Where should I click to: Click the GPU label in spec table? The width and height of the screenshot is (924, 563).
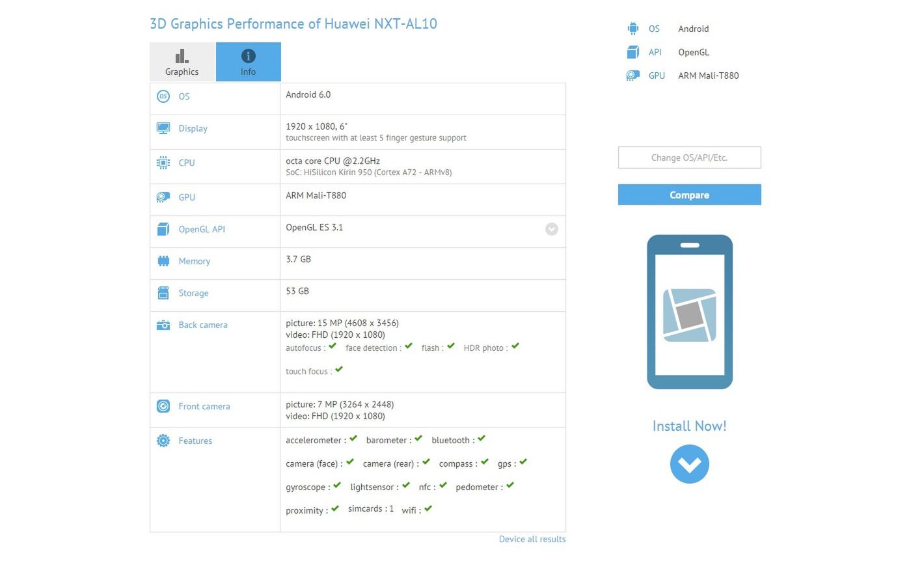[x=187, y=197]
